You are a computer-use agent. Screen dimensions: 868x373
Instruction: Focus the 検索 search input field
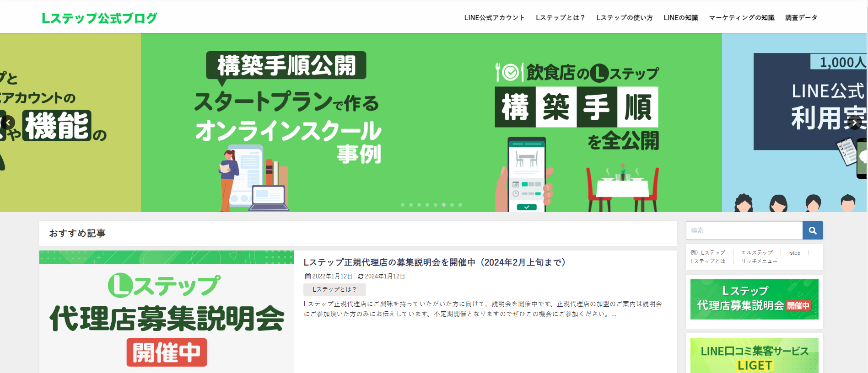coord(744,230)
